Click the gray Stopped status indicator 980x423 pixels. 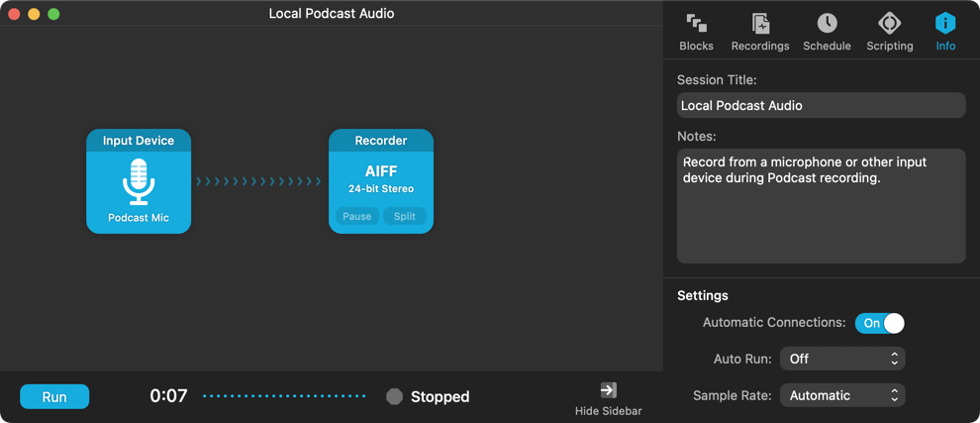coord(394,396)
